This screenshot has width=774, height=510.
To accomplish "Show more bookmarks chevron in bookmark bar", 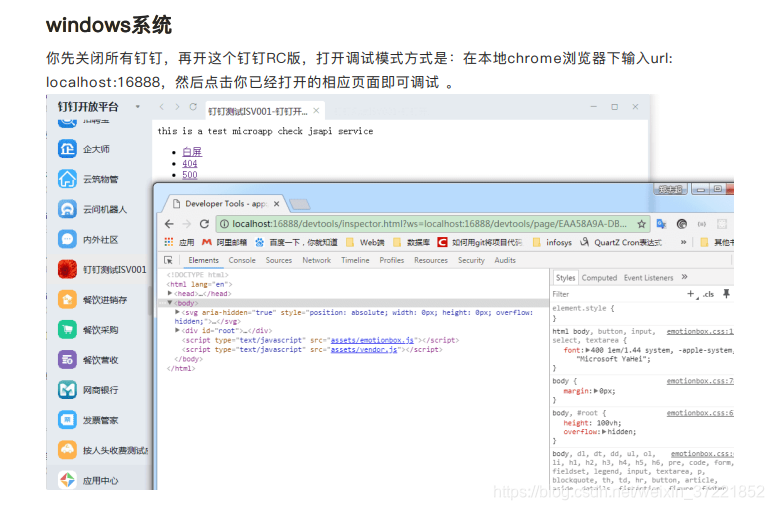I will click(x=683, y=242).
